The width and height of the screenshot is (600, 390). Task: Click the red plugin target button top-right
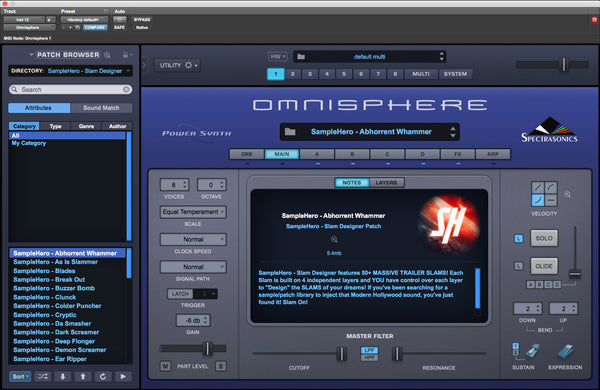(x=594, y=20)
